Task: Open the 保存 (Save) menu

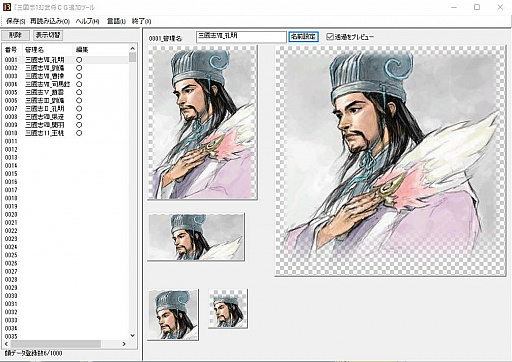Action: tap(15, 21)
